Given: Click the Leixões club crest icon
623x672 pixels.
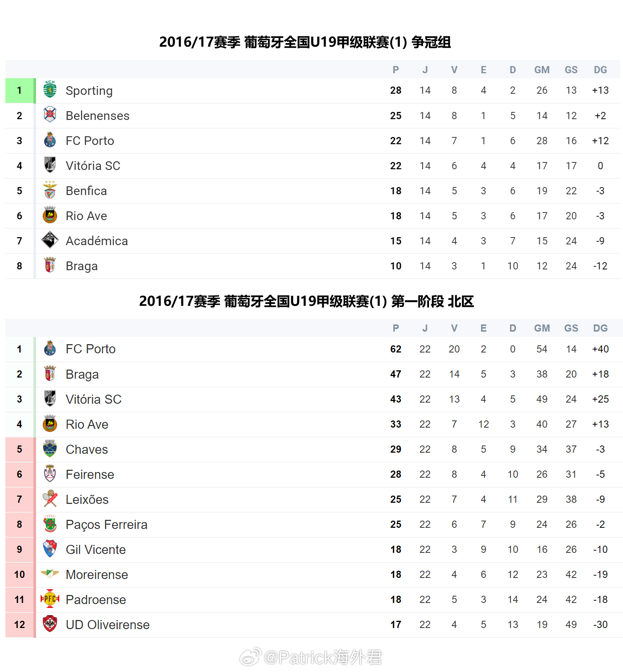Looking at the screenshot, I should tap(50, 499).
